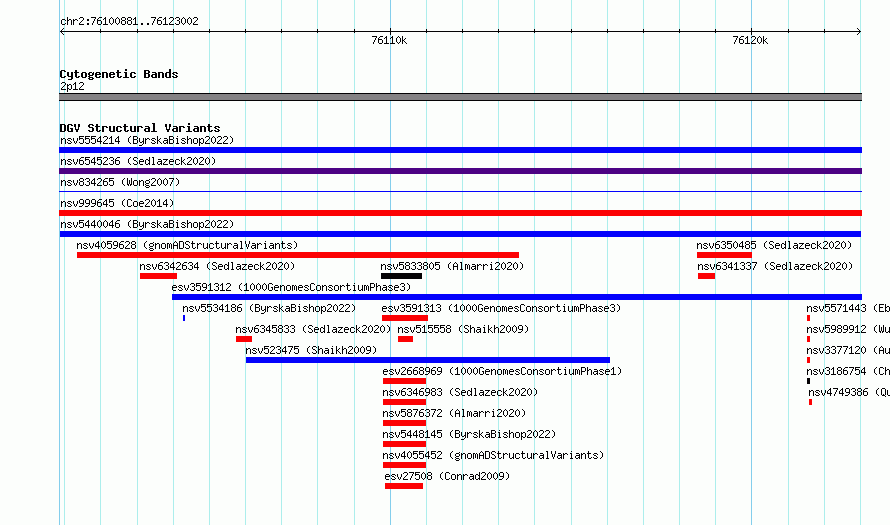Select the red bar under esv3591313
The width and height of the screenshot is (890, 525).
[x=405, y=318]
